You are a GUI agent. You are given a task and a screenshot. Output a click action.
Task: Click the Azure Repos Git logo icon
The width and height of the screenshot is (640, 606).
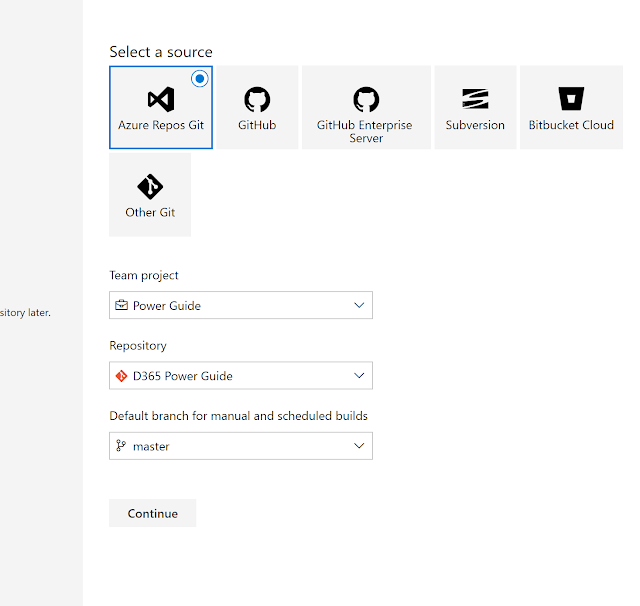160,99
